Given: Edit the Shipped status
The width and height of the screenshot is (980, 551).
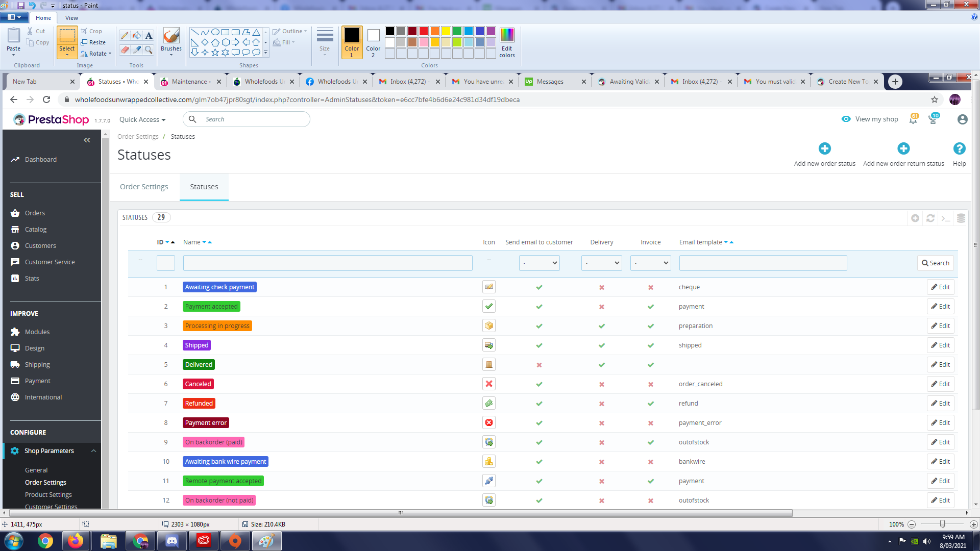Looking at the screenshot, I should 940,345.
